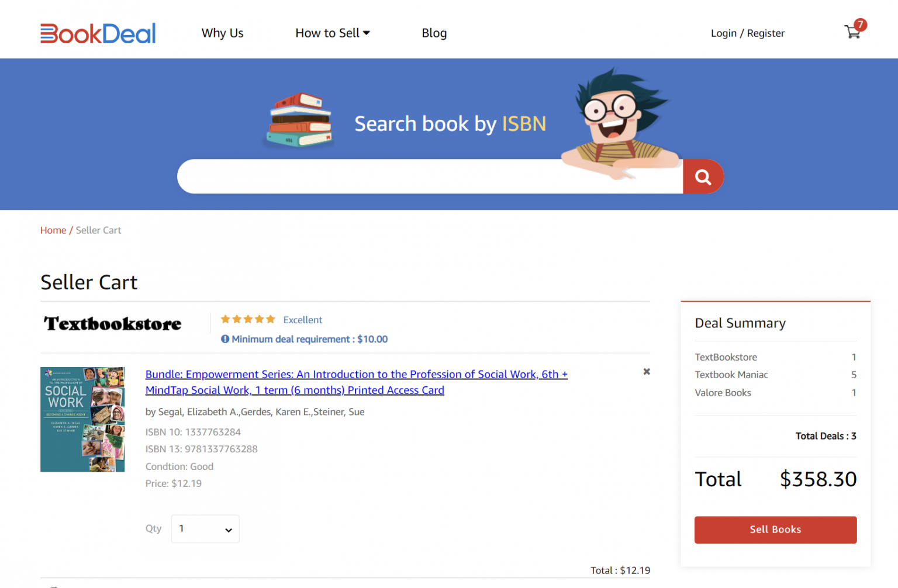Click the first star in the Excellent rating
898x588 pixels.
pyautogui.click(x=226, y=319)
